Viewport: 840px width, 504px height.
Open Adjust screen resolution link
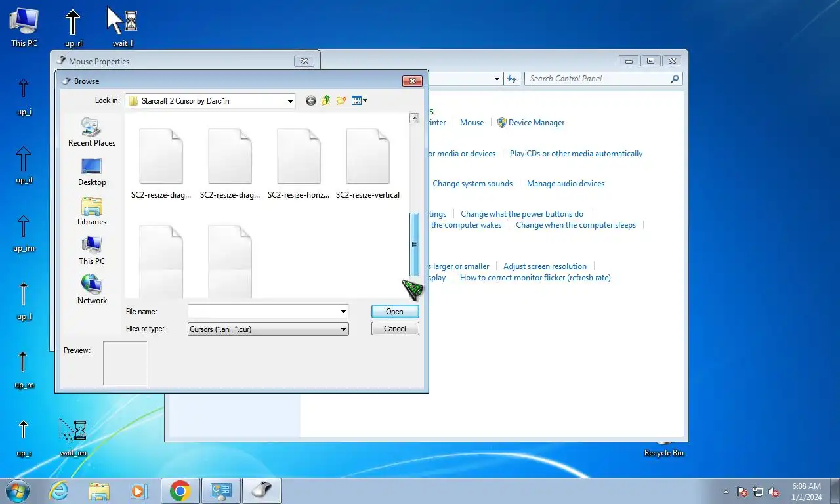[545, 266]
